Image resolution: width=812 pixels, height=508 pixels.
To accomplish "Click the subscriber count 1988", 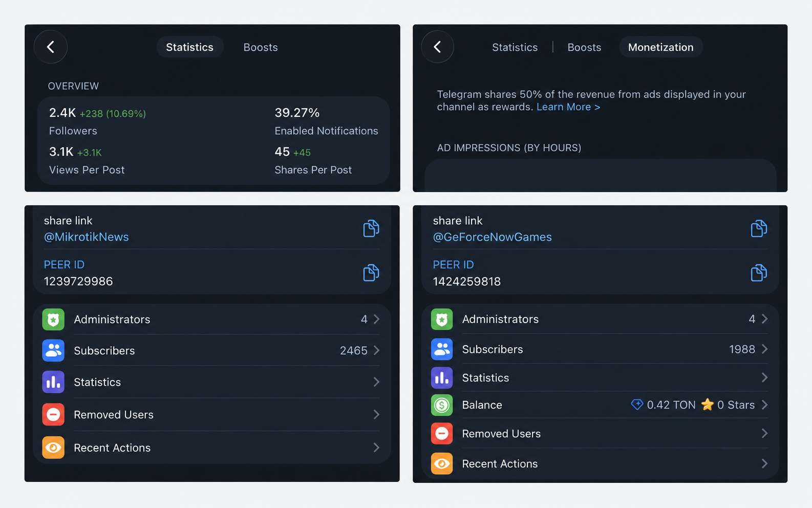I will click(742, 349).
